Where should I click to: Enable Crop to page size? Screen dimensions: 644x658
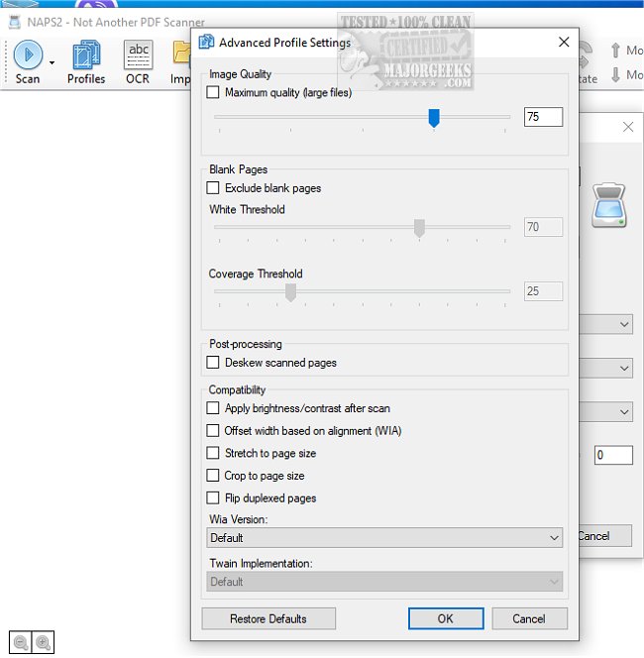tap(213, 476)
